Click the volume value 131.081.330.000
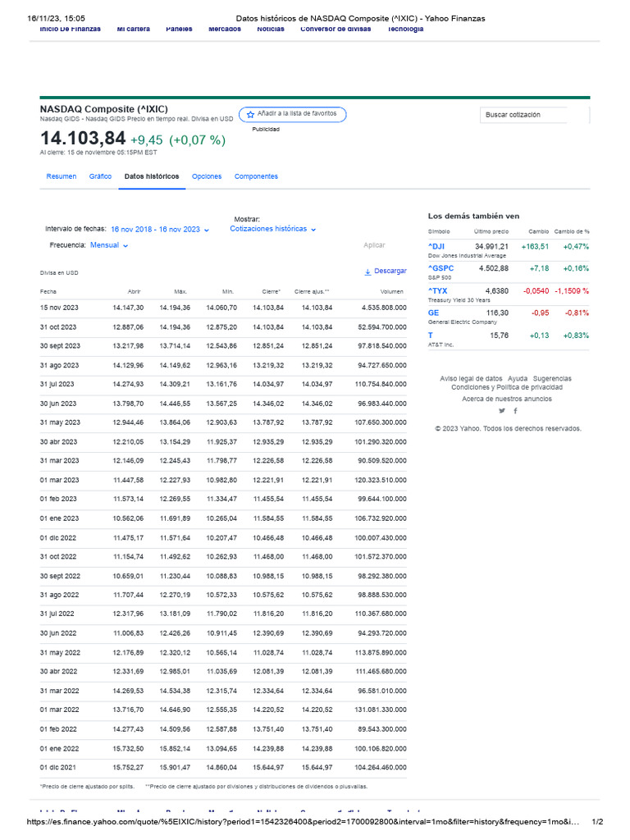Screen dimensions: 630x840 click(381, 710)
